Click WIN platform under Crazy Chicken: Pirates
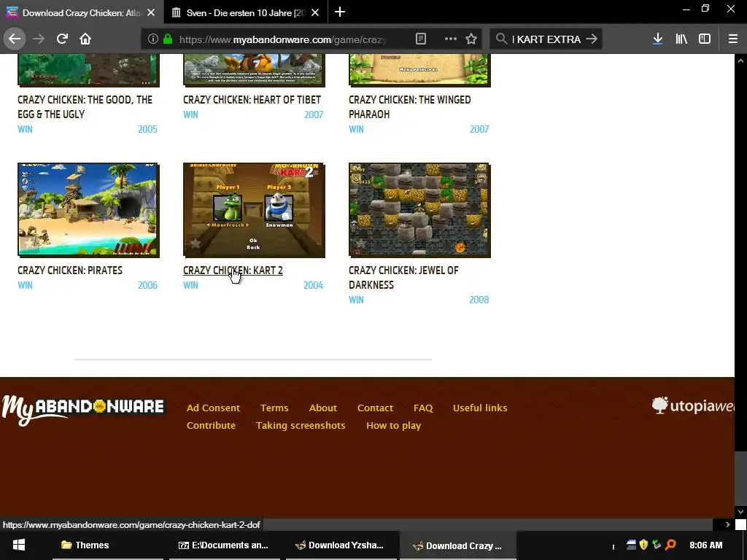 coord(25,285)
